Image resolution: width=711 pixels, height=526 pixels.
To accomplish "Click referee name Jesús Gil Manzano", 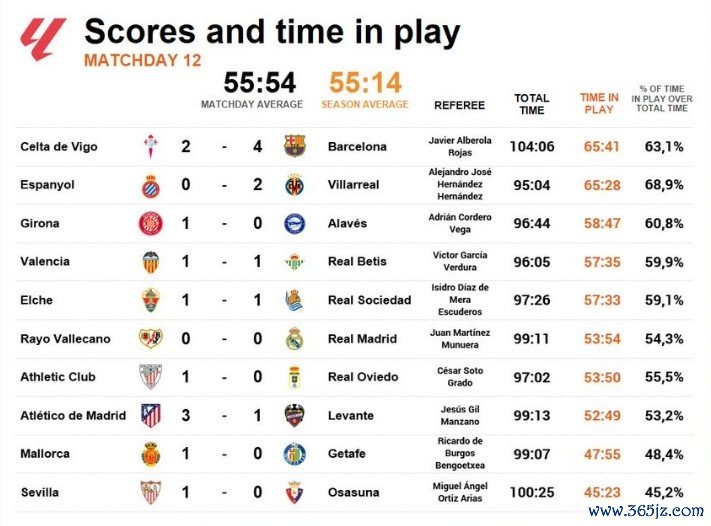I will click(460, 416).
